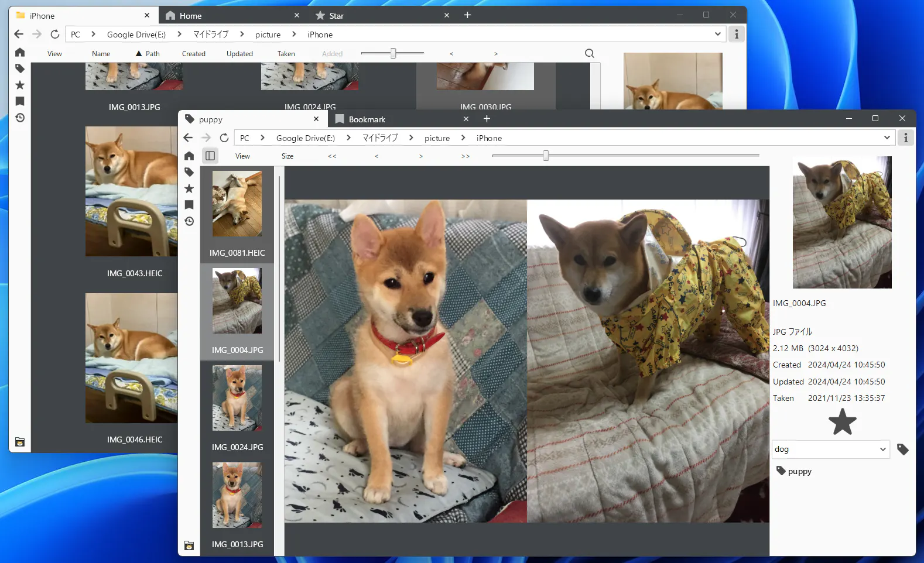Switch to the iPhone tab in the rear window
The height and width of the screenshot is (563, 924).
pos(83,16)
